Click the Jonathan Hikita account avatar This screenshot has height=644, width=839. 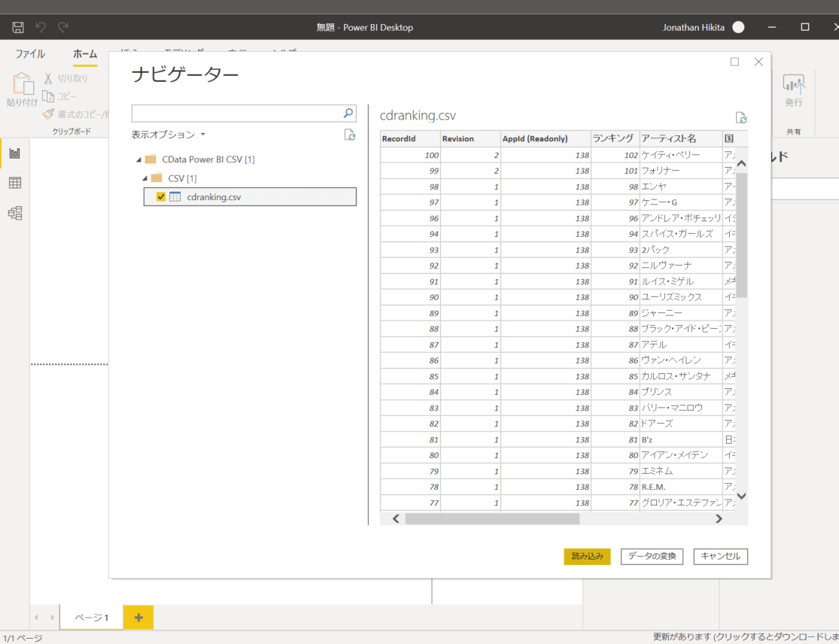[738, 27]
